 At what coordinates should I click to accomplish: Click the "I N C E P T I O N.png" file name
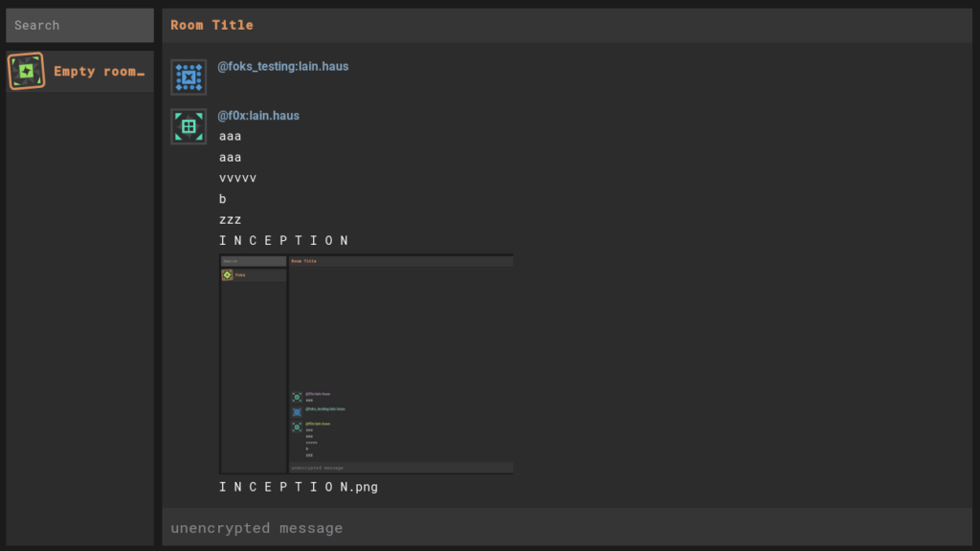pyautogui.click(x=299, y=487)
